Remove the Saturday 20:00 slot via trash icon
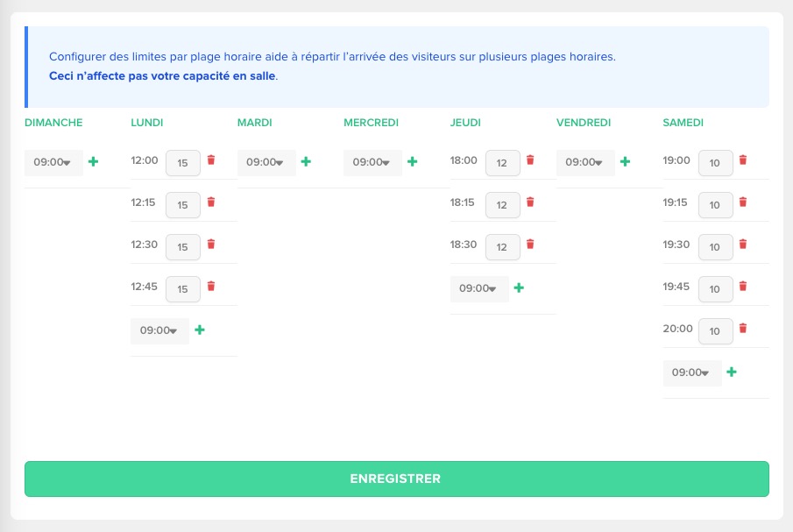 pos(743,329)
